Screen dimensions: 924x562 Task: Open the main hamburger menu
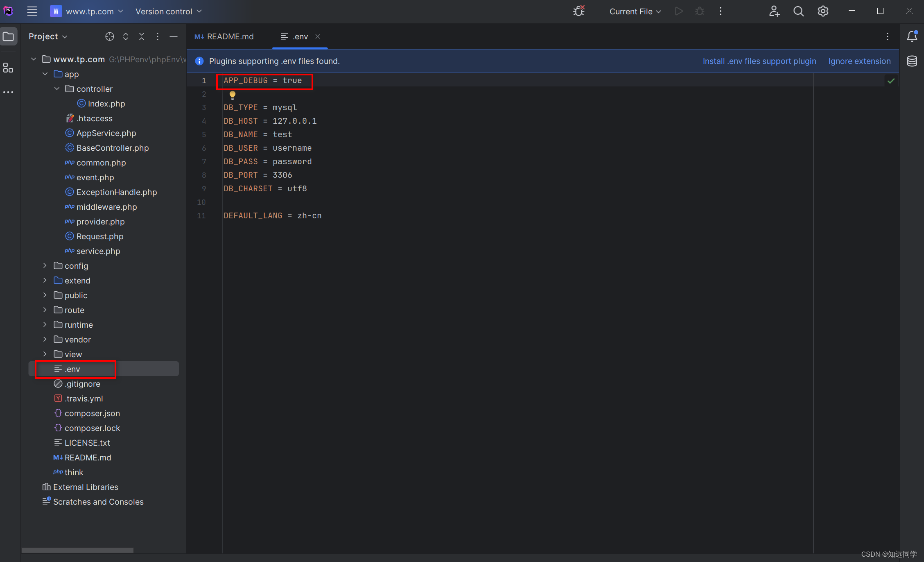coord(32,11)
